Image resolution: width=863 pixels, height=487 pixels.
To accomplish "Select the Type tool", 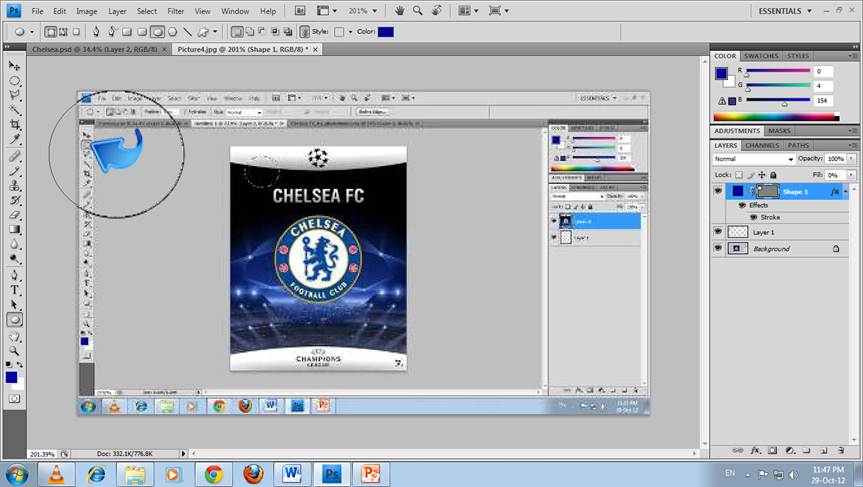I will 14,290.
